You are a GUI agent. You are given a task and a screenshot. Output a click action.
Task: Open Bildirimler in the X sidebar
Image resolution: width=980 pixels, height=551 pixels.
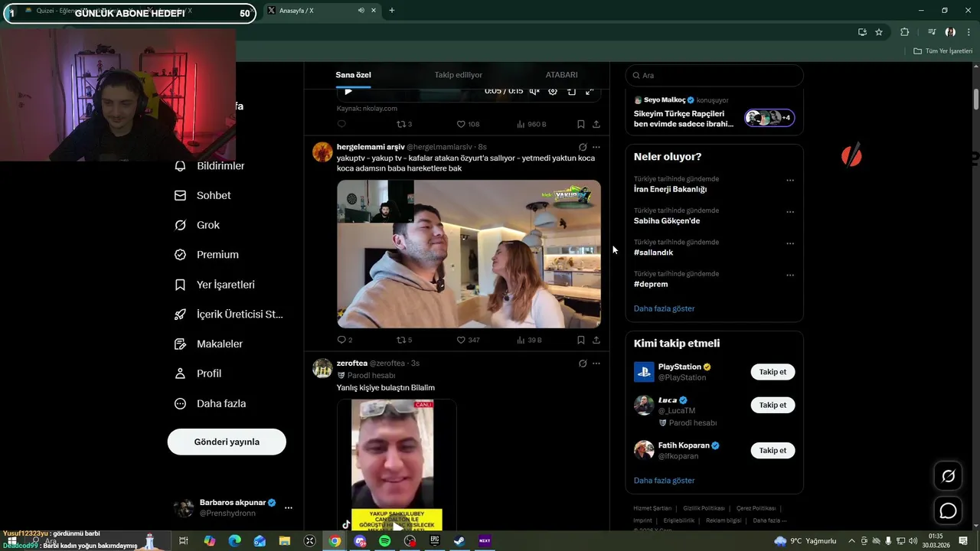pyautogui.click(x=210, y=166)
